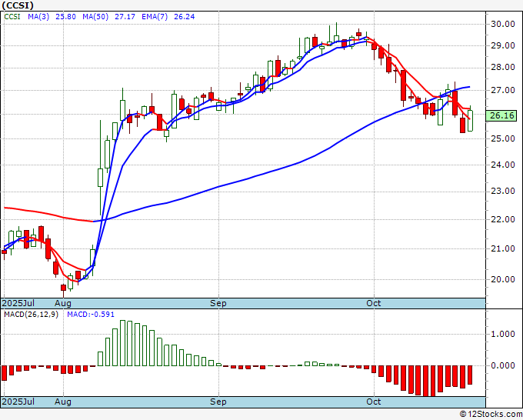The width and height of the screenshot is (523, 420).
Task: Click the 25.00 price axis label
Action: [503, 138]
